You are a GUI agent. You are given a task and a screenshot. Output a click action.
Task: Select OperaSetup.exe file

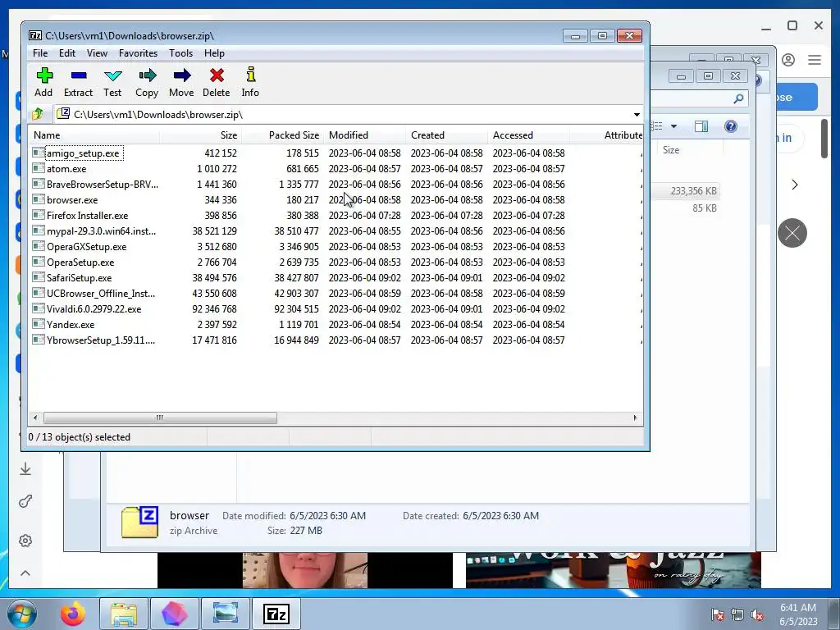pos(80,262)
